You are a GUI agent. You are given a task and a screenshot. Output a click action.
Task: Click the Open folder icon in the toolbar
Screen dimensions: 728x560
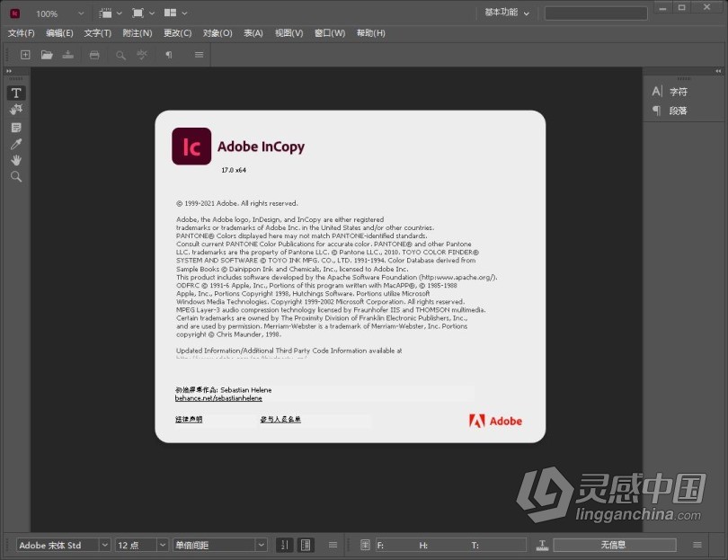click(47, 55)
